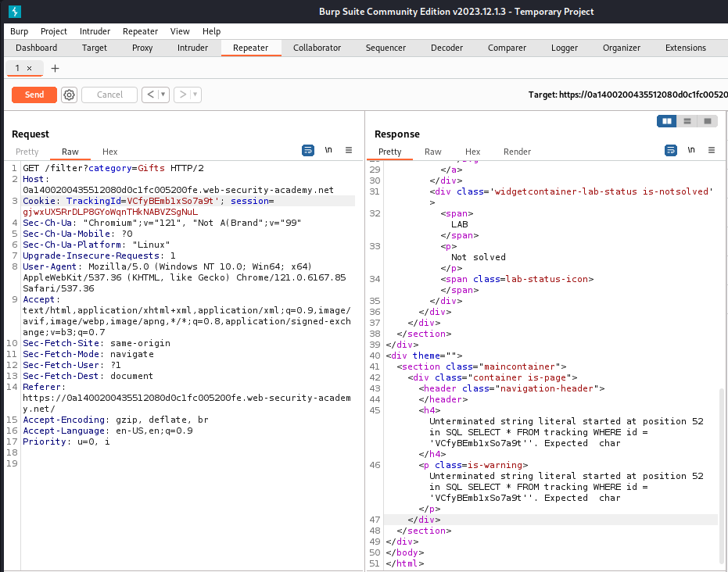Go forward to next request

[x=182, y=95]
